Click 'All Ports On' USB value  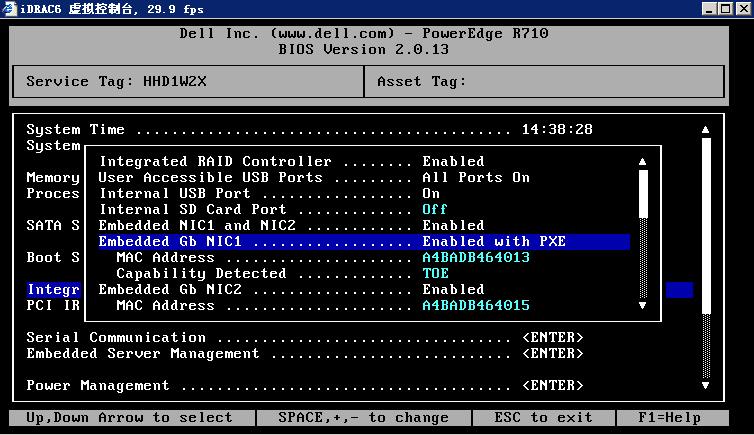[x=476, y=177]
